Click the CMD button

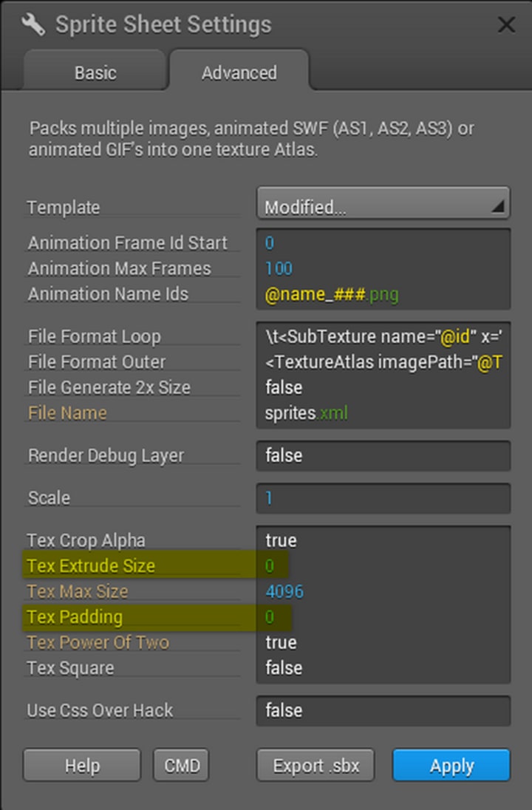[x=181, y=765]
